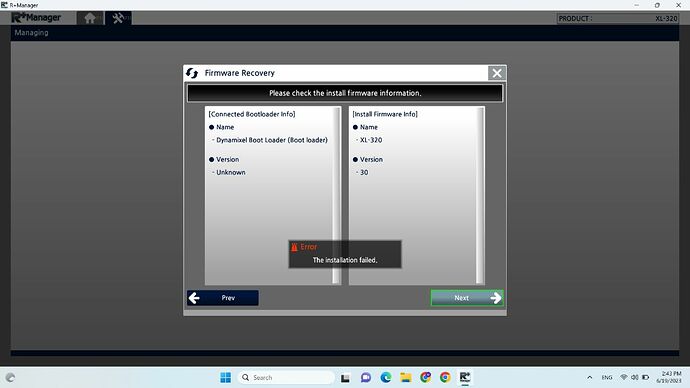Click the ENG language indicator
Screen dimensions: 690x388
click(x=607, y=377)
